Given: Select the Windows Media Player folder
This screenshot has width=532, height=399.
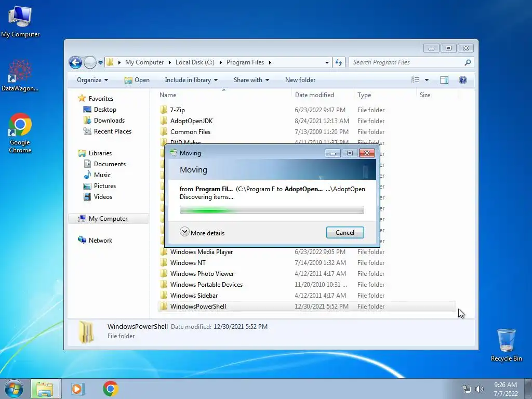Looking at the screenshot, I should tap(201, 252).
